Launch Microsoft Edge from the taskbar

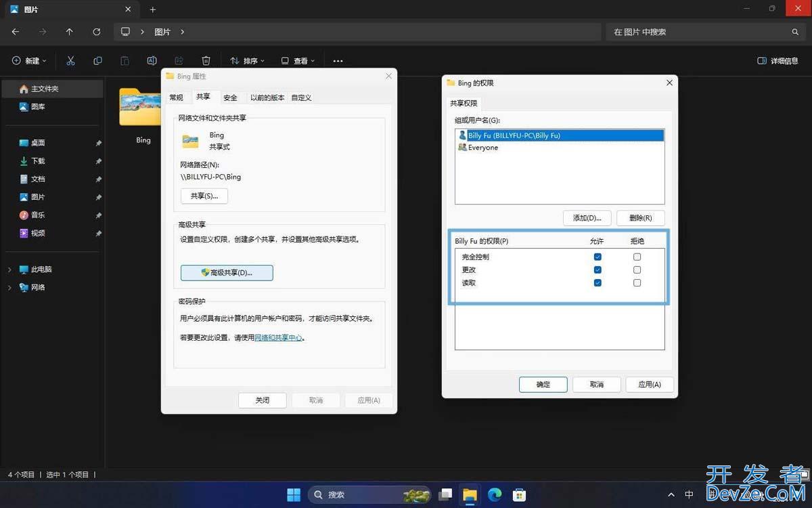[x=495, y=494]
